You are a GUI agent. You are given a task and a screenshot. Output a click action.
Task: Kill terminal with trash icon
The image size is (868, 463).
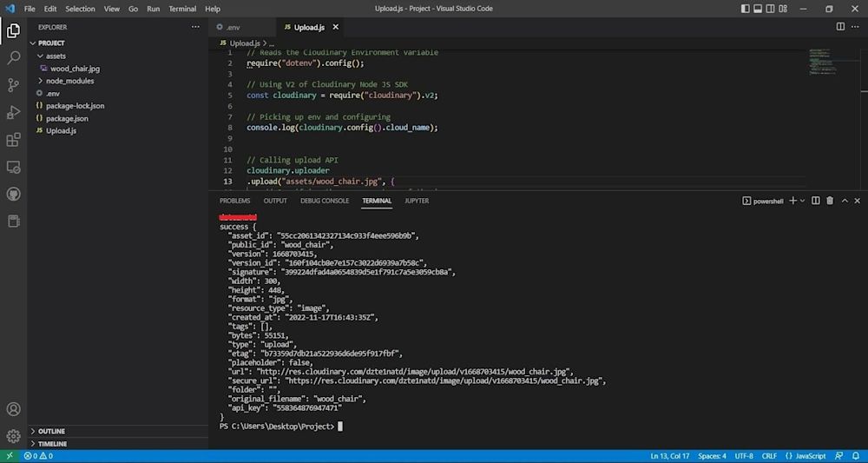830,201
